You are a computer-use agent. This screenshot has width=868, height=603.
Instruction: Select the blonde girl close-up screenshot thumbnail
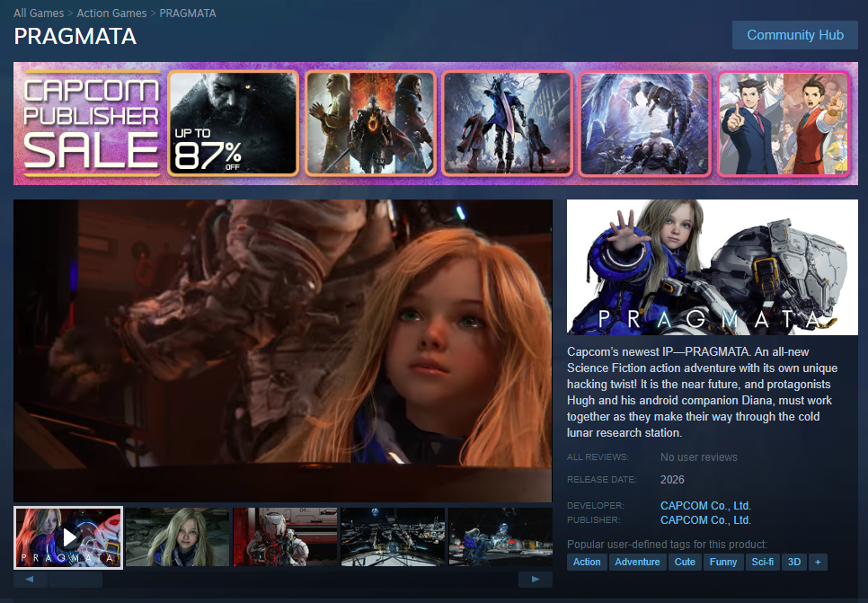(177, 537)
